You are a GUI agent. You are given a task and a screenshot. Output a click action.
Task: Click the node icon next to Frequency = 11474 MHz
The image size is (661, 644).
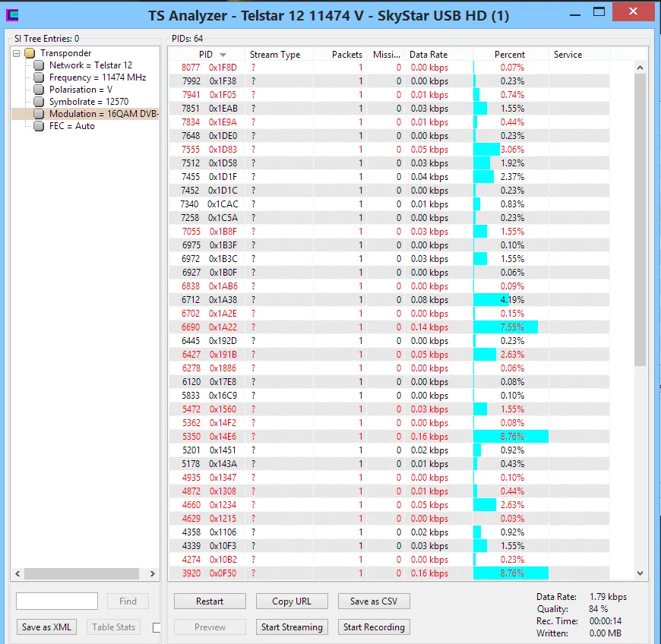tap(39, 77)
